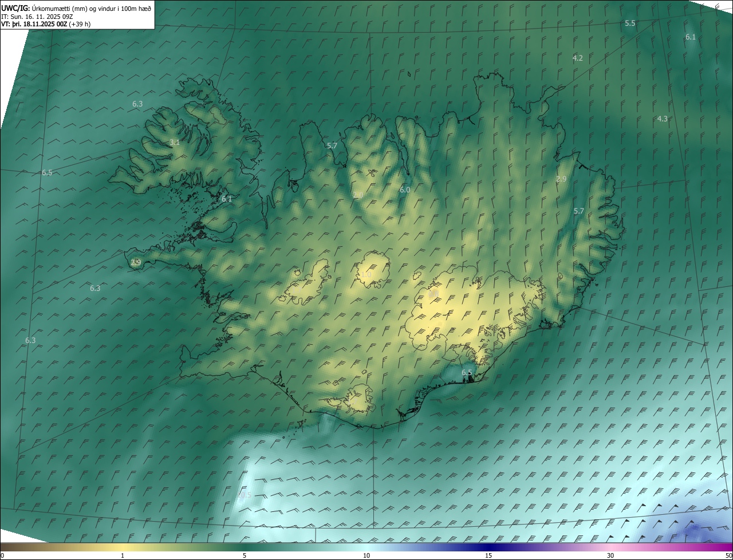Click the color scale tick labeled 30
This screenshot has width=733, height=560.
pyautogui.click(x=610, y=556)
